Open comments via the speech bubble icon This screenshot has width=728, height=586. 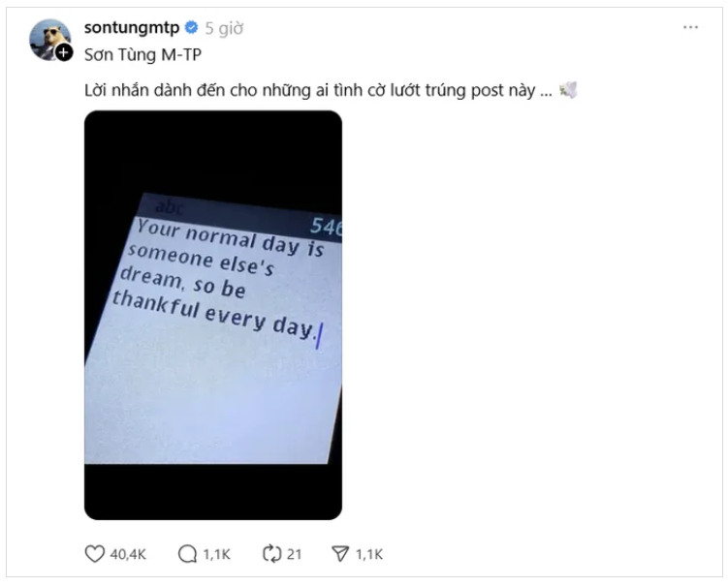pyautogui.click(x=187, y=553)
